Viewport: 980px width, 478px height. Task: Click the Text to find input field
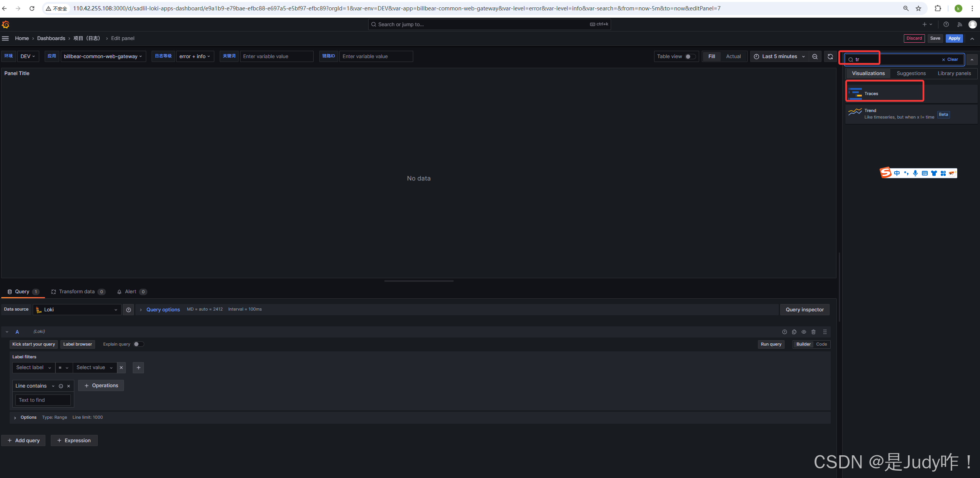click(x=43, y=400)
